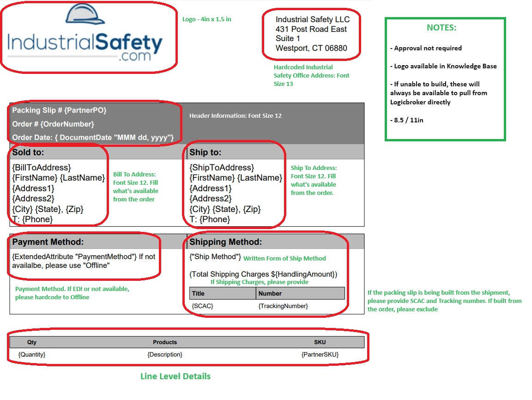Screen dimensions: 532x400
Task: Click the Sold to section header
Action: click(28, 152)
